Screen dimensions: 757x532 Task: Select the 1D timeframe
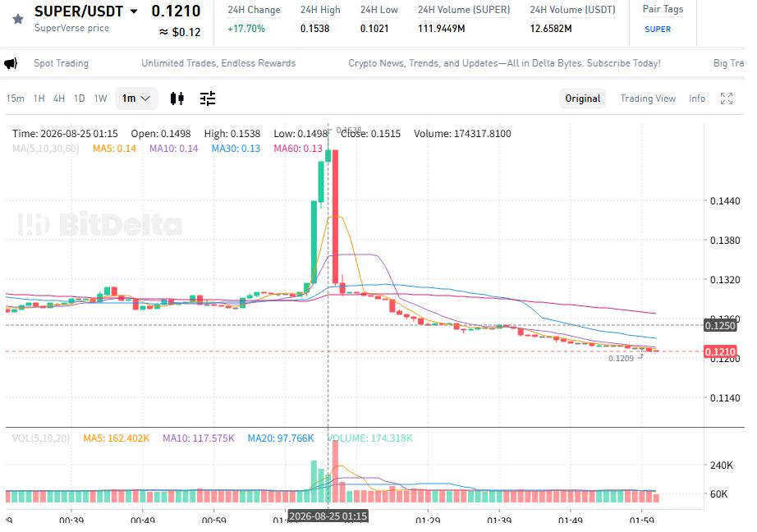(x=79, y=99)
